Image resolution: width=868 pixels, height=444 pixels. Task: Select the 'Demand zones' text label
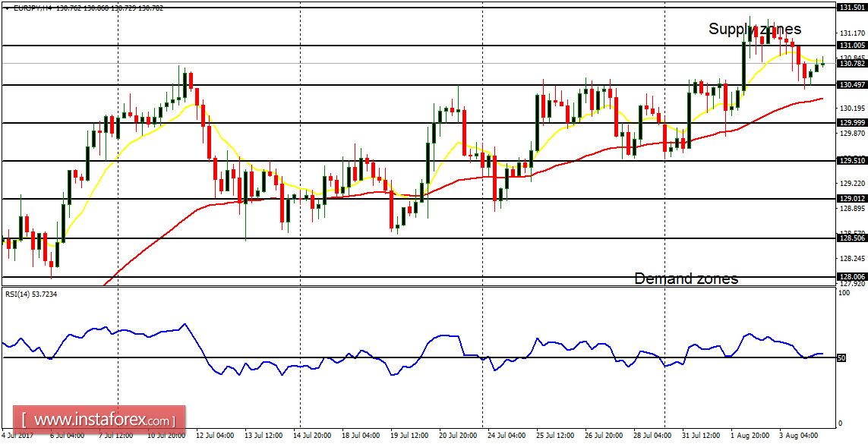pyautogui.click(x=686, y=279)
